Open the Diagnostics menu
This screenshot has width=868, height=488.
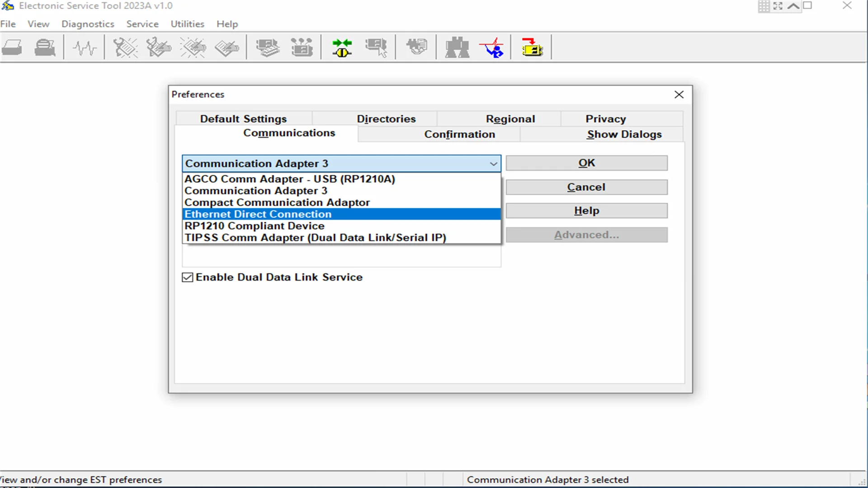[88, 24]
